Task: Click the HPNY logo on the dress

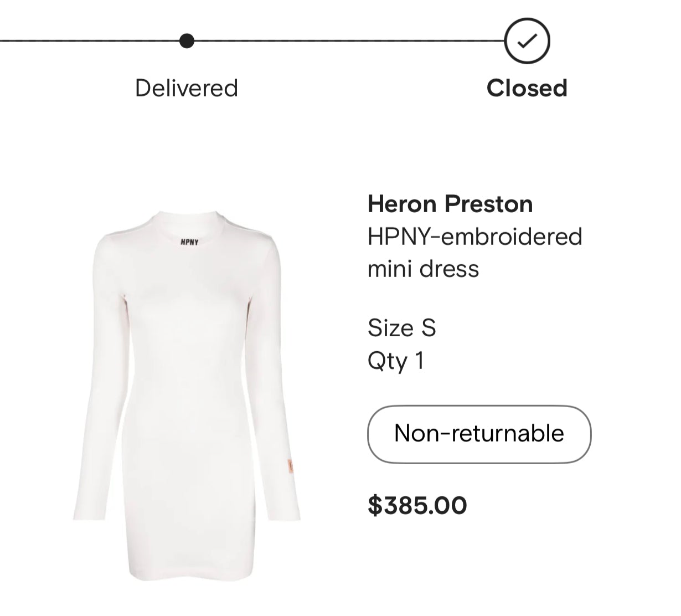Action: coord(189,242)
